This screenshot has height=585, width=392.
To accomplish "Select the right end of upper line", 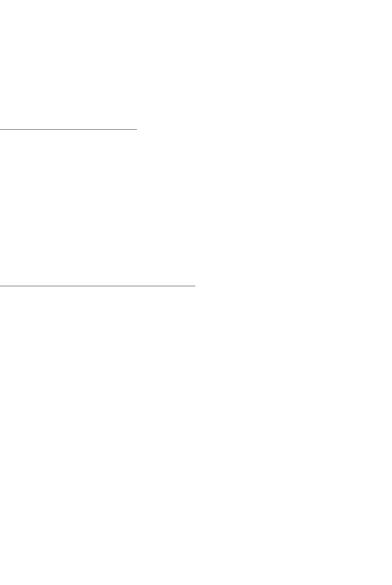I will [x=136, y=129].
